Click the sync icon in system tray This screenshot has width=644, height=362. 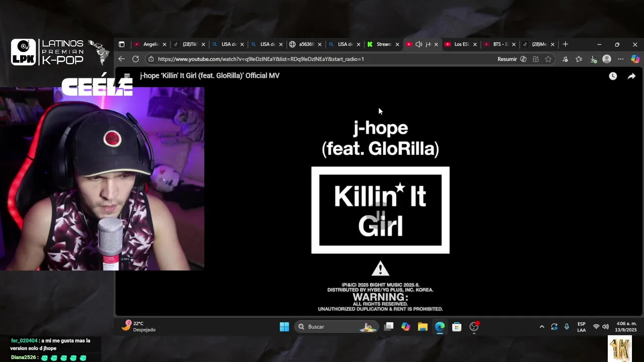(x=554, y=327)
